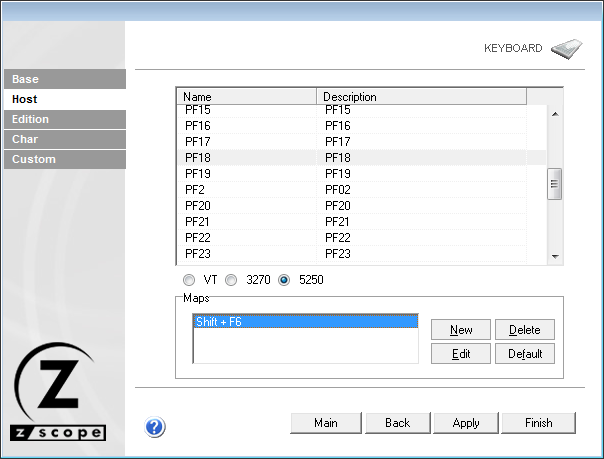The width and height of the screenshot is (604, 459).
Task: Select the PF20 row in list
Action: 361,206
